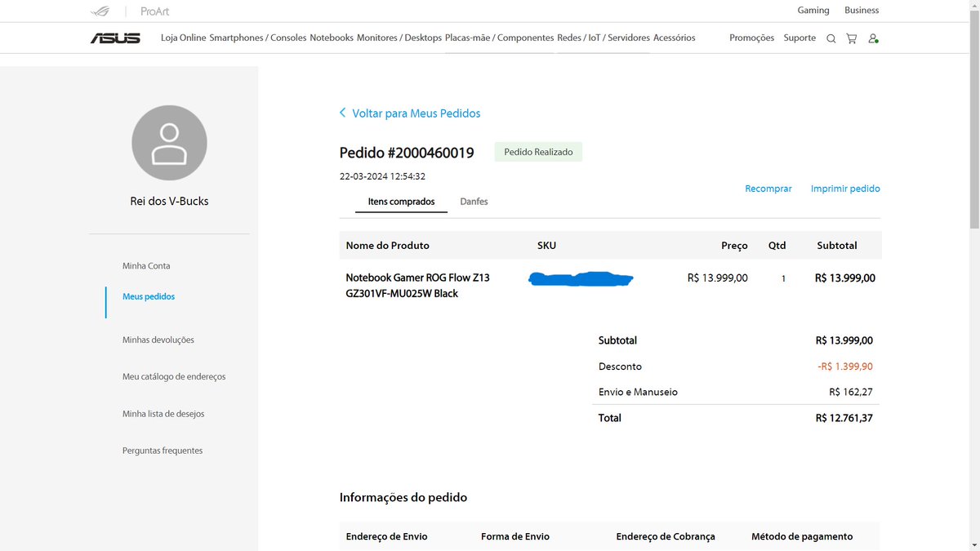The image size is (980, 551).
Task: Select the Itens comprados tab
Action: (x=401, y=201)
